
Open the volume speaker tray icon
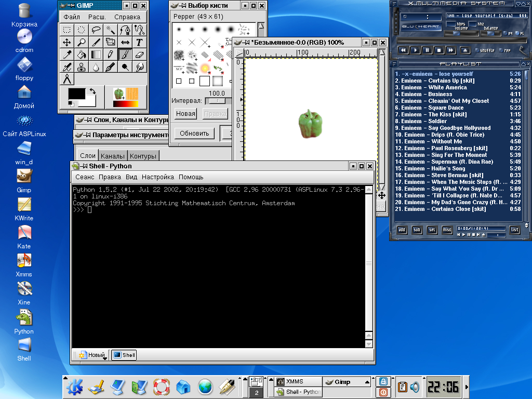pyautogui.click(x=415, y=387)
